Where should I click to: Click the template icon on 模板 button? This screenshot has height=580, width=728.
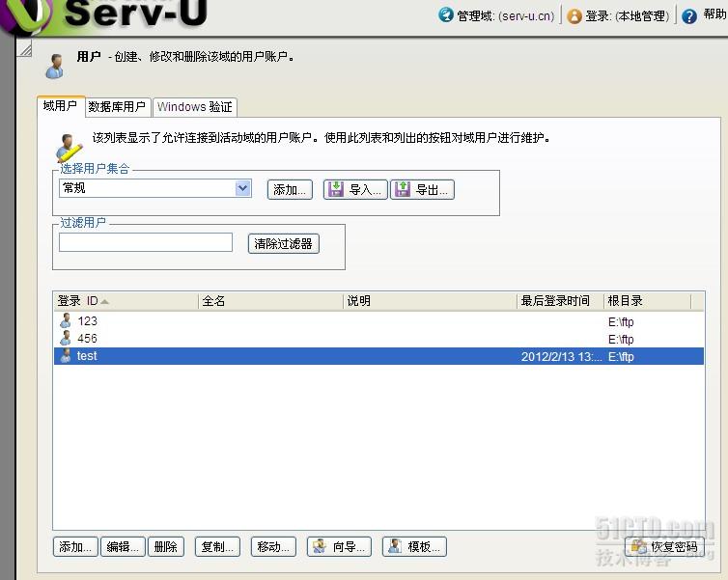tap(395, 546)
